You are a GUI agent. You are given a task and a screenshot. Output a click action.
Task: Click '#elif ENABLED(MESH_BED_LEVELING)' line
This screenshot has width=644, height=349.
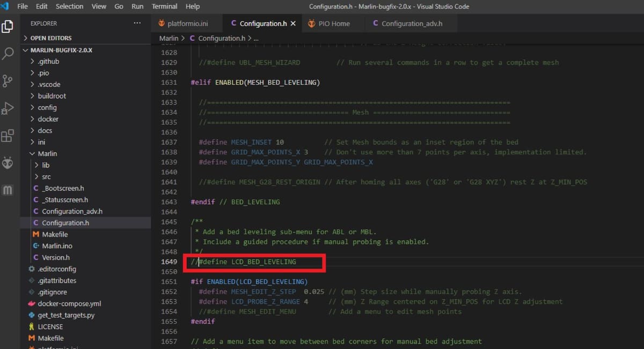coord(255,83)
